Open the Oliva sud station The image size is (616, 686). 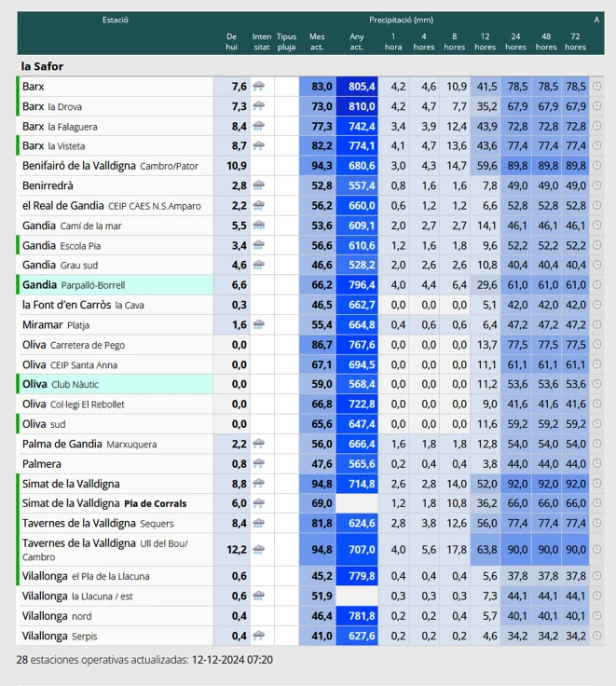tap(44, 424)
